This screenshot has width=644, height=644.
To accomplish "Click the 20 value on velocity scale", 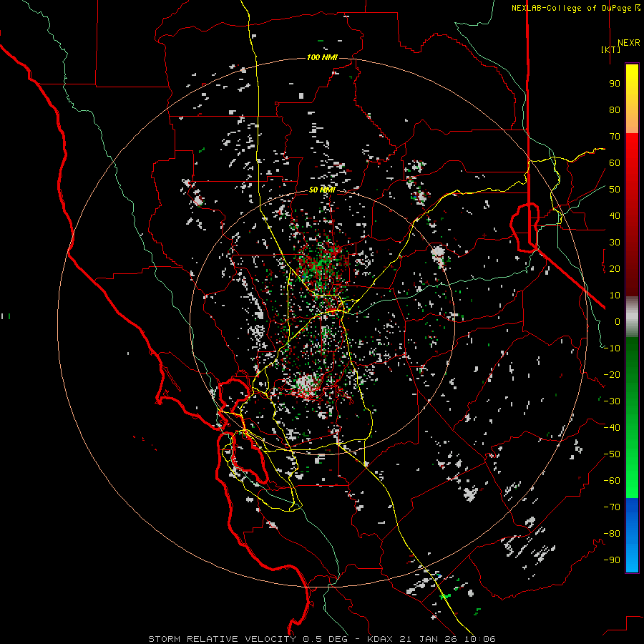I will click(615, 269).
